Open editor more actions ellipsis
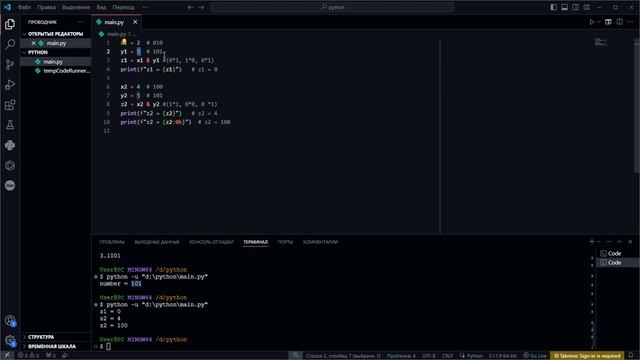This screenshot has height=360, width=640. [x=631, y=22]
